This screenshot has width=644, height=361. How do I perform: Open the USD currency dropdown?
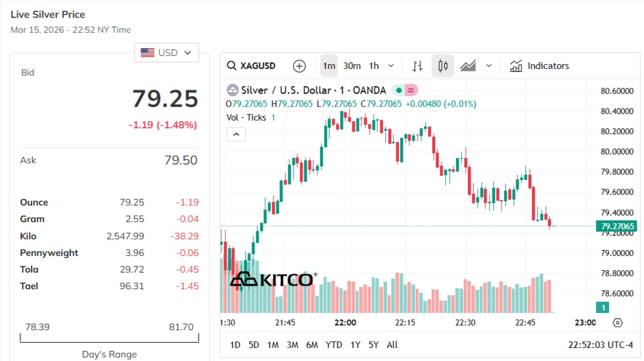(166, 53)
